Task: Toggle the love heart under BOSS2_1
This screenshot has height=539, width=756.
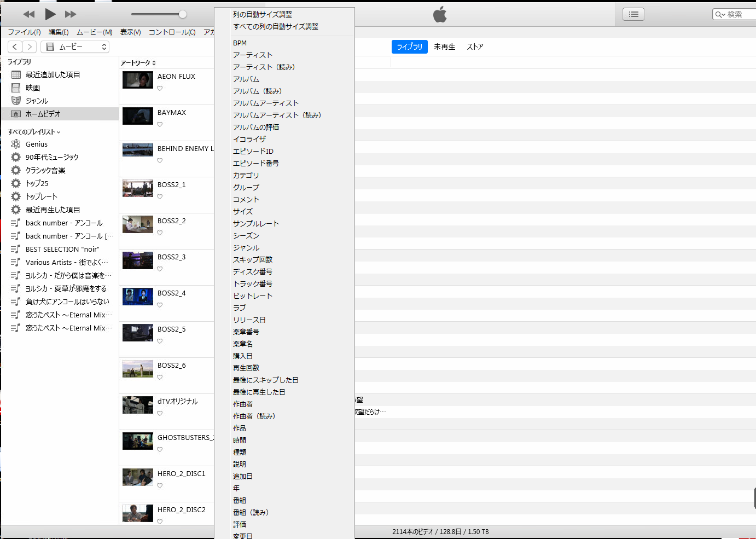Action: click(160, 197)
